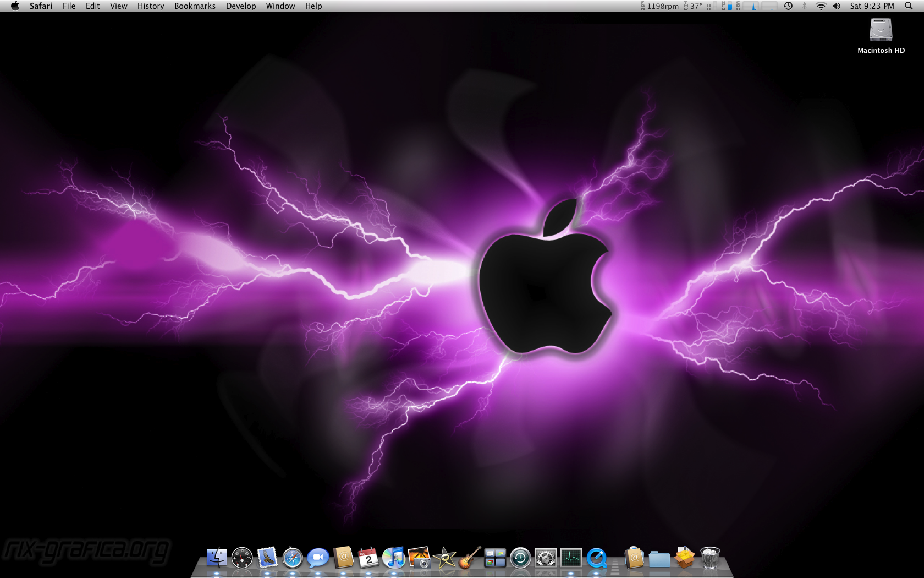
Task: Open Spotlight search magnifier icon
Action: point(909,6)
